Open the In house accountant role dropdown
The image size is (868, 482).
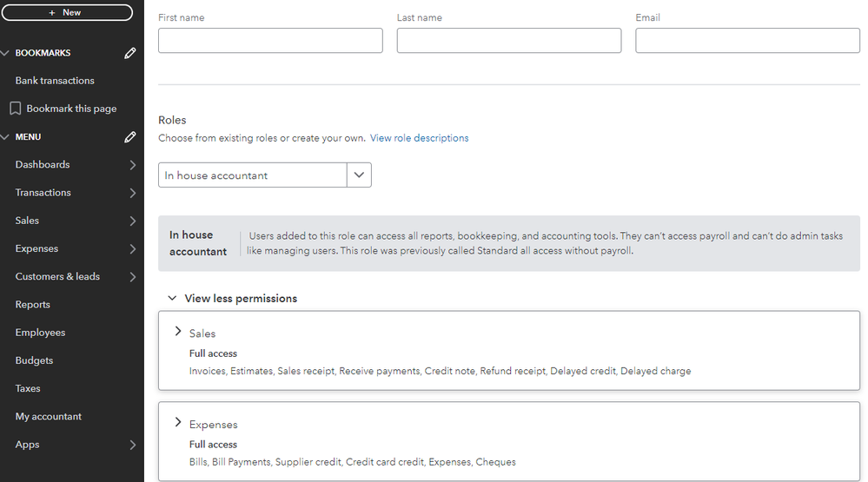(359, 175)
